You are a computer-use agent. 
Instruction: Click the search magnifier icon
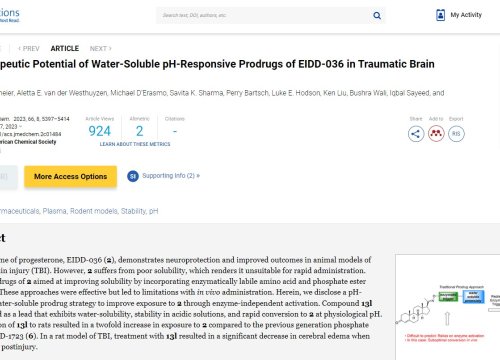point(377,15)
